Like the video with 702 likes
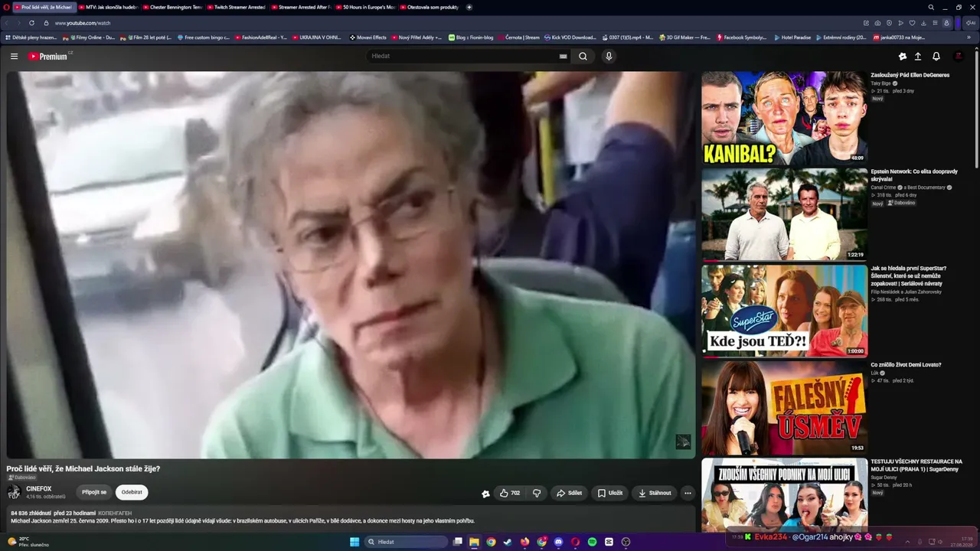 click(x=509, y=493)
